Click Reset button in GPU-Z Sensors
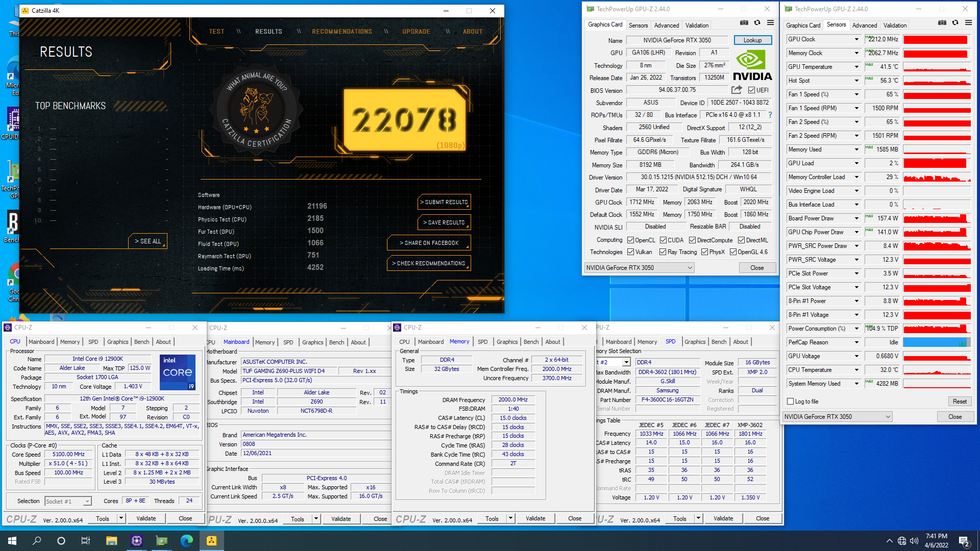The width and height of the screenshot is (980, 551). 960,402
